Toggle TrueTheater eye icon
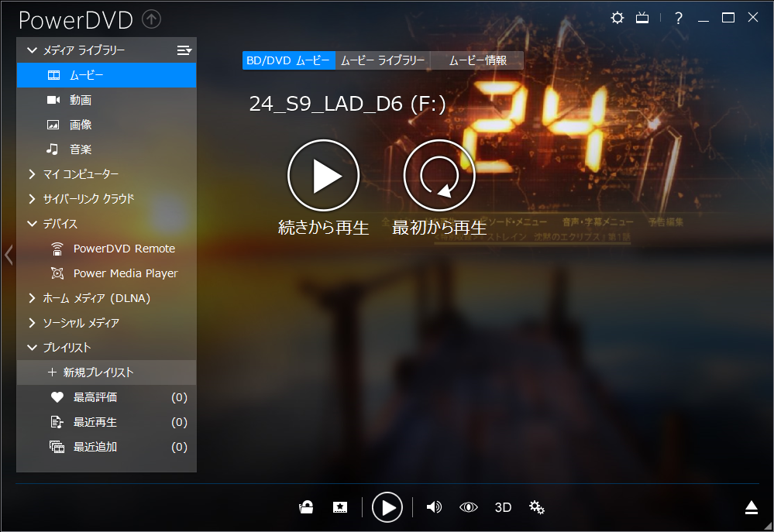774x532 pixels. (468, 506)
